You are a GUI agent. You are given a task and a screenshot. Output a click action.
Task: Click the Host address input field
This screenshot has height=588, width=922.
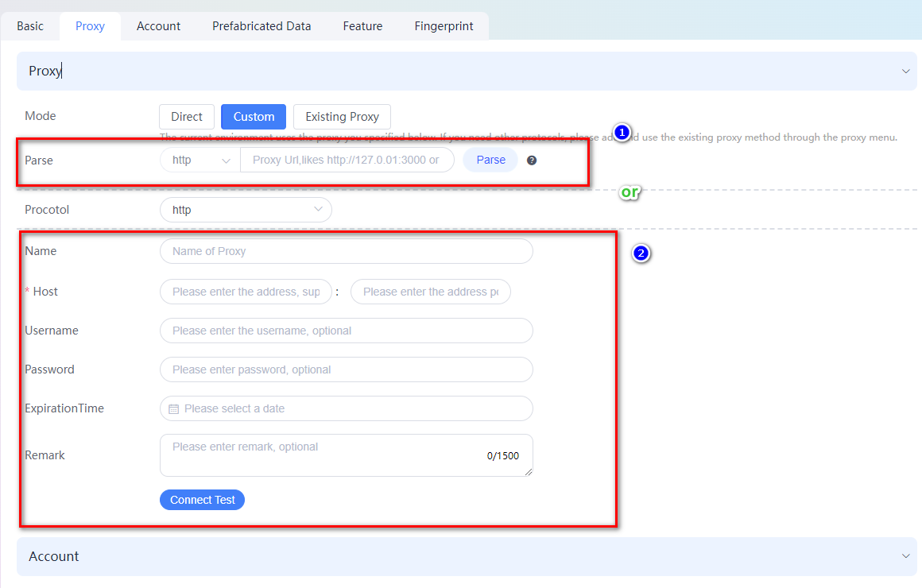tap(246, 292)
